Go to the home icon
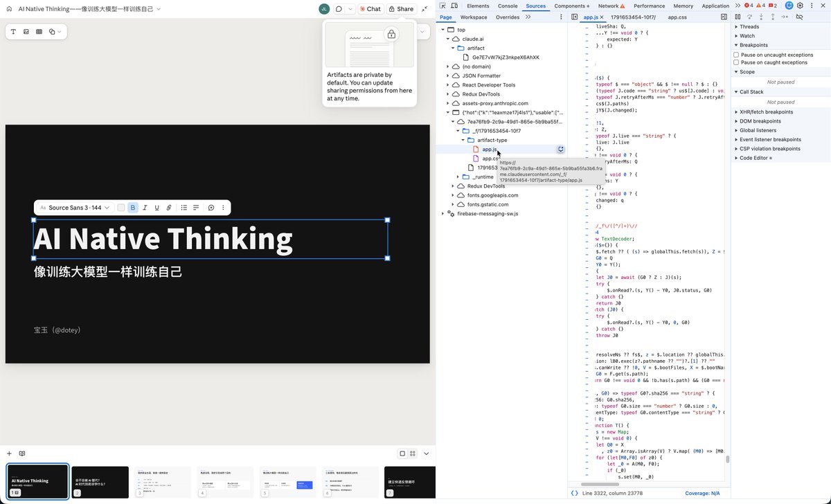The width and height of the screenshot is (831, 504). [9, 9]
